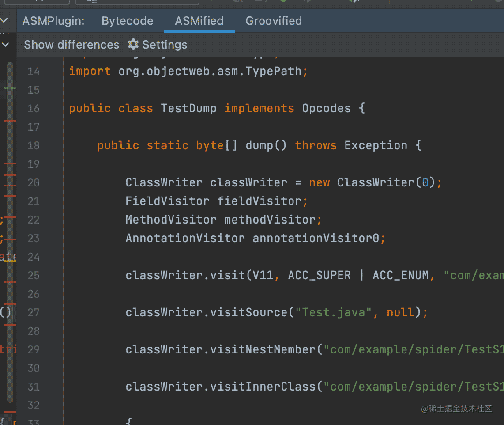Click line number 18 in gutter
Image resolution: width=504 pixels, height=425 pixels.
click(x=34, y=146)
